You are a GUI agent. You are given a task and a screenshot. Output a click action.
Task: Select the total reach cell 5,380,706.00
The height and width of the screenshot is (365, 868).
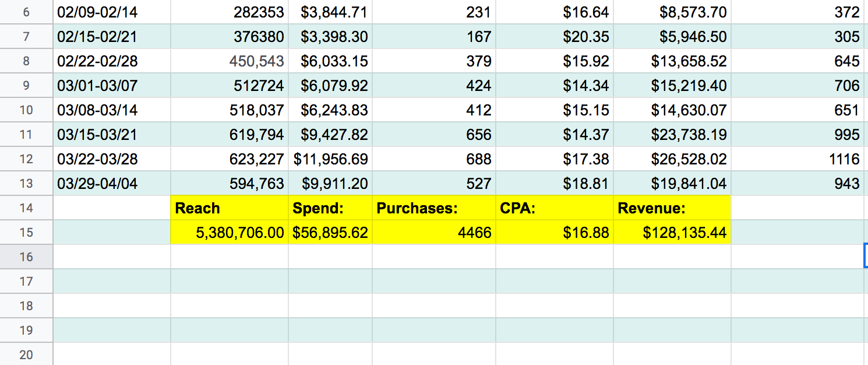(x=229, y=233)
